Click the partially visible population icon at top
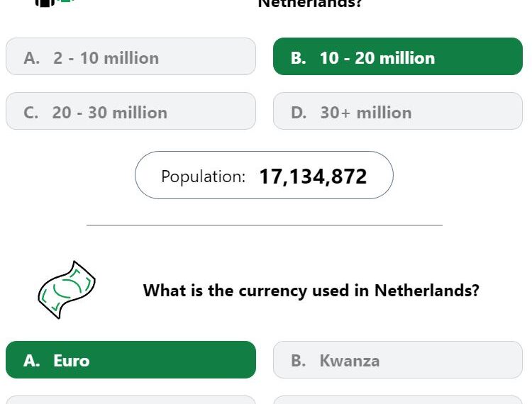The image size is (532, 404). (x=55, y=3)
